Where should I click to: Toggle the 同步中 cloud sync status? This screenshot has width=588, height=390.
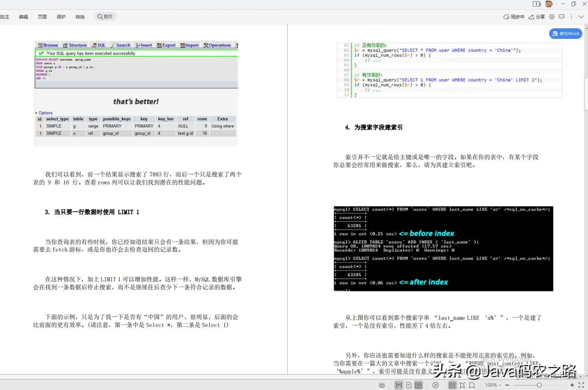pos(514,17)
